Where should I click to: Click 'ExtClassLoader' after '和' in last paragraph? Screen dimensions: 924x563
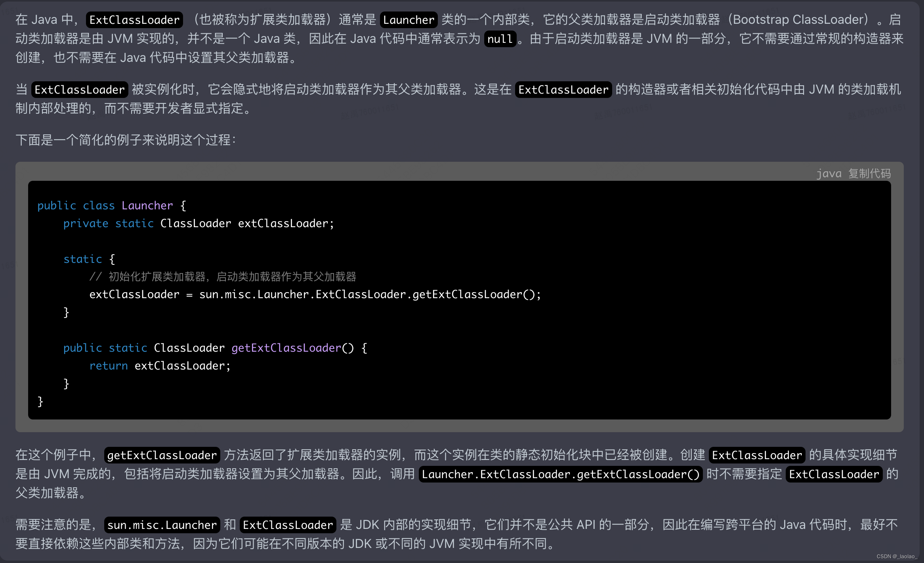click(x=288, y=525)
